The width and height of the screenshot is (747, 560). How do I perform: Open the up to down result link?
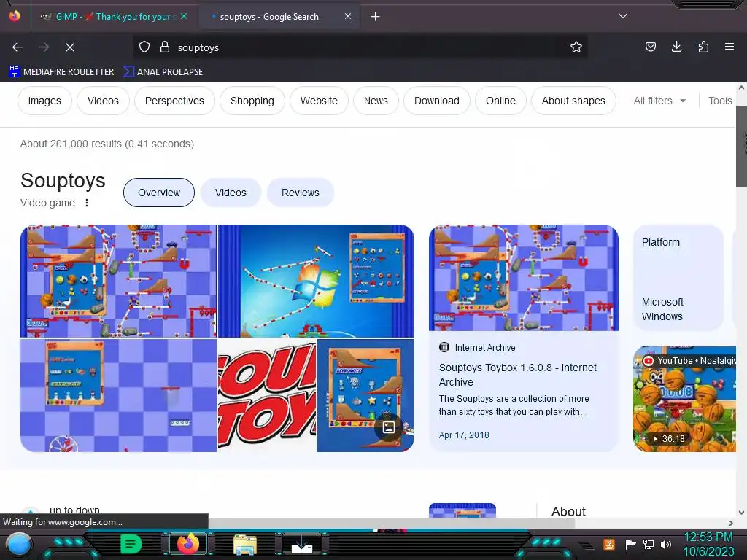coord(74,510)
